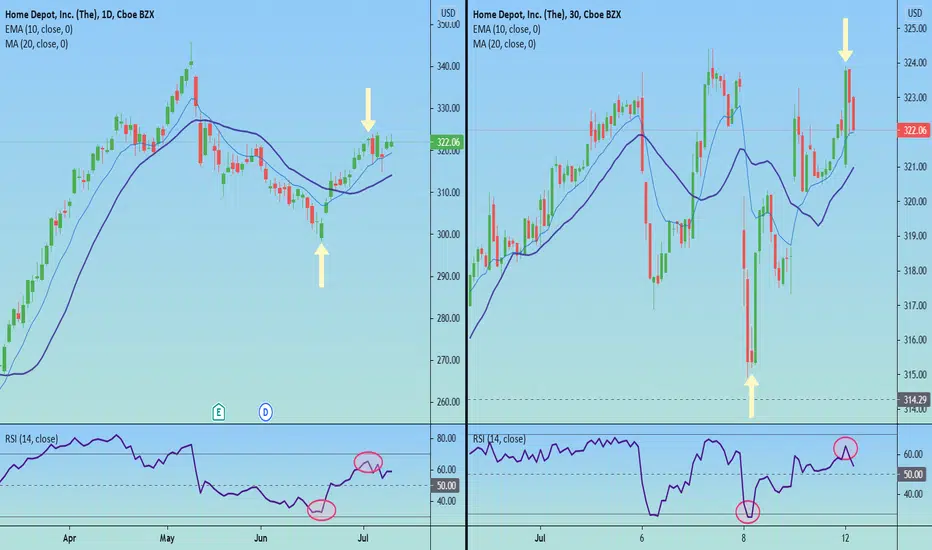Click the USD currency label on the left chart
Image resolution: width=932 pixels, height=550 pixels.
click(448, 13)
